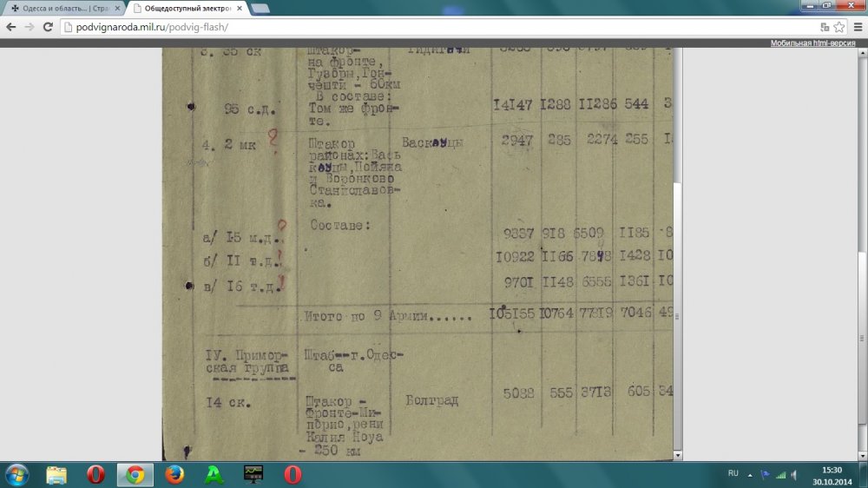The image size is (868, 488).
Task: Open the monitor application taskbar icon
Action: (253, 475)
